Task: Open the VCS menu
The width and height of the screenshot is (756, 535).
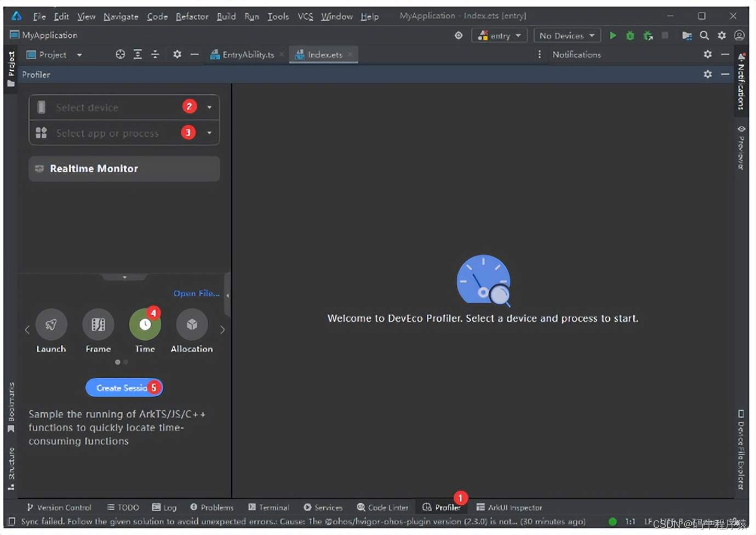Action: 305,16
